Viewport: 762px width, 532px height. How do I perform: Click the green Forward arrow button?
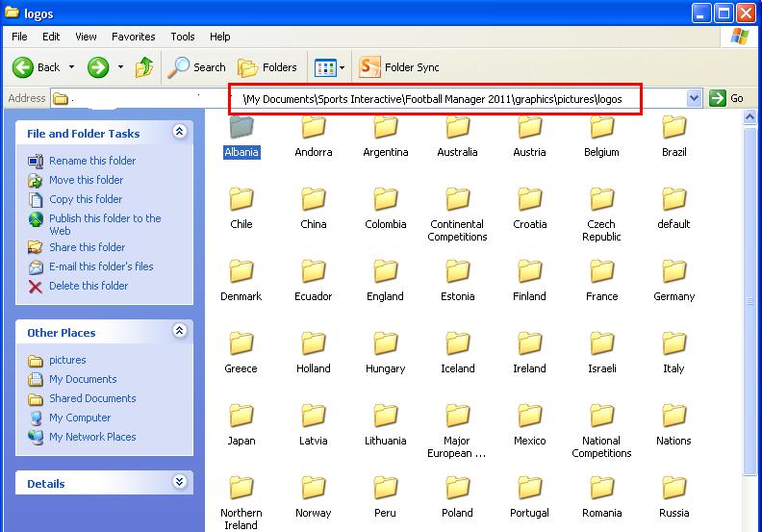(98, 67)
